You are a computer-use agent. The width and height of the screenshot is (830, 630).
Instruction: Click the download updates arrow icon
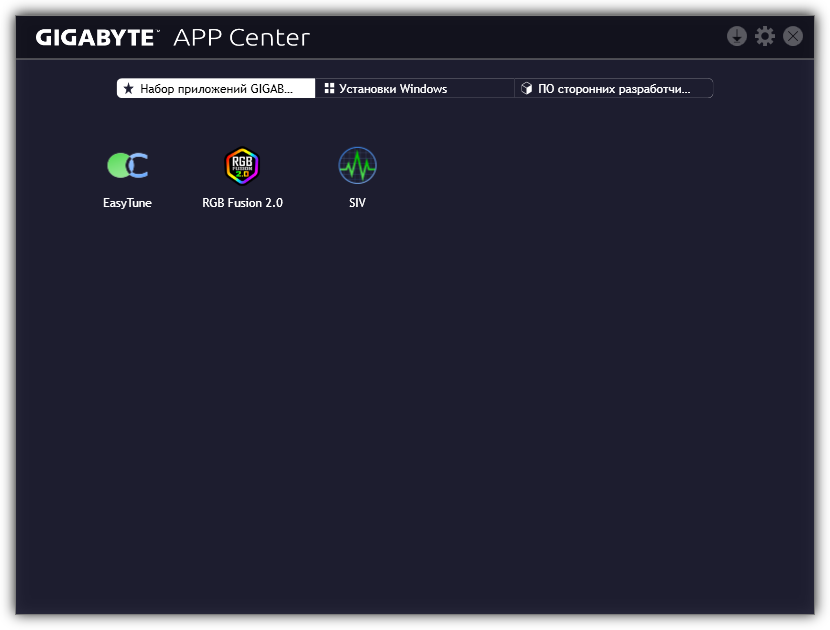coord(737,37)
